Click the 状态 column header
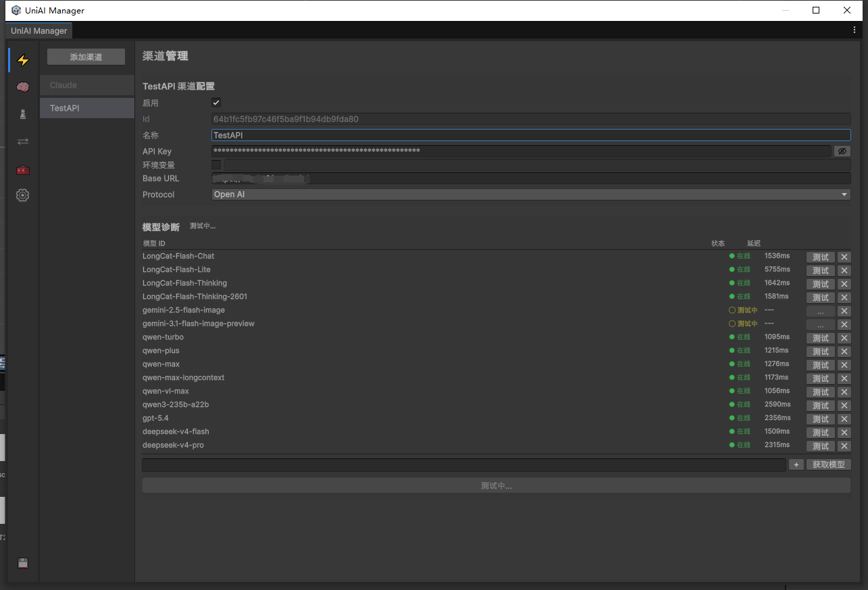Image resolution: width=868 pixels, height=590 pixels. coord(718,243)
